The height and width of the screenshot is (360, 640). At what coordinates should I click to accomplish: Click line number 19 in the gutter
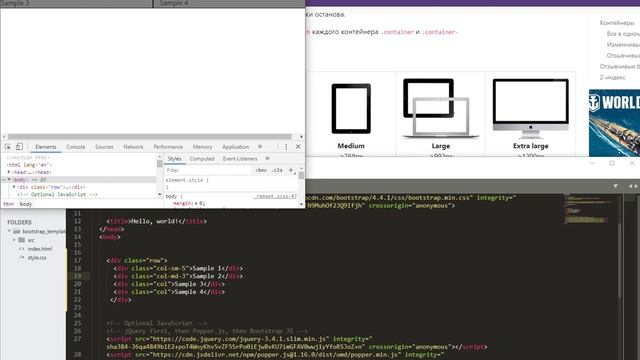tap(77, 276)
